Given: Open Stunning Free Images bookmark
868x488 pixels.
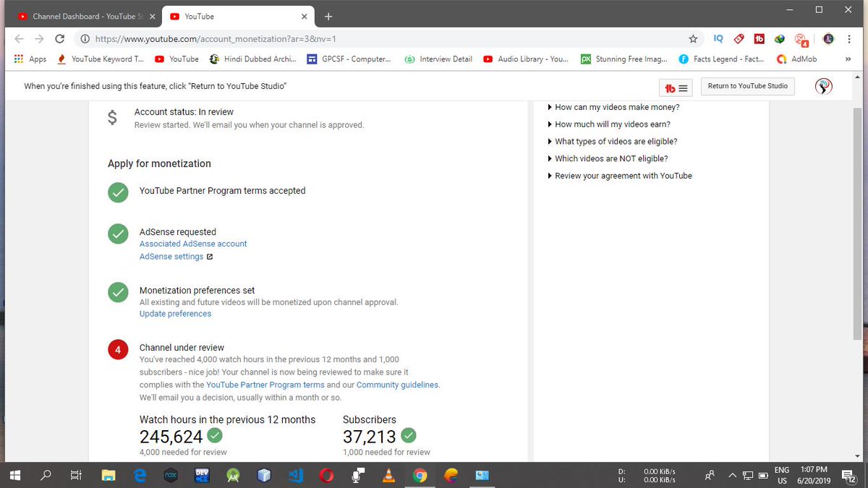Looking at the screenshot, I should pos(624,59).
